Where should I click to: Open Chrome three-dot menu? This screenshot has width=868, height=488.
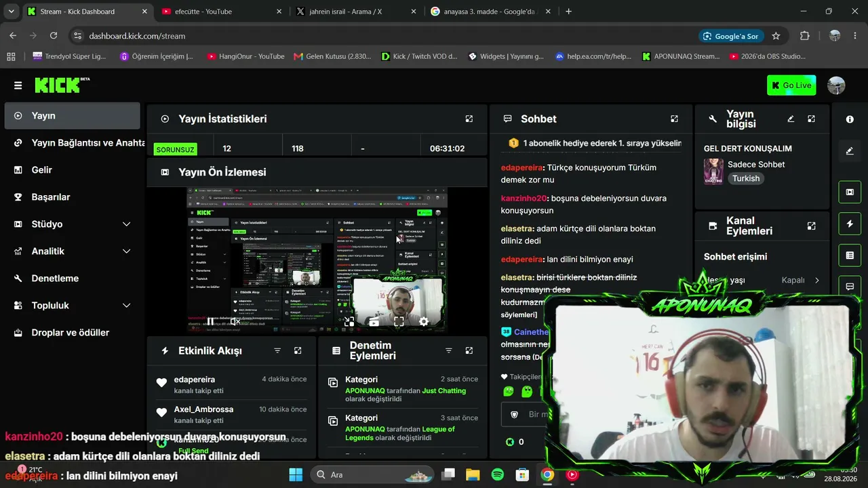point(855,36)
